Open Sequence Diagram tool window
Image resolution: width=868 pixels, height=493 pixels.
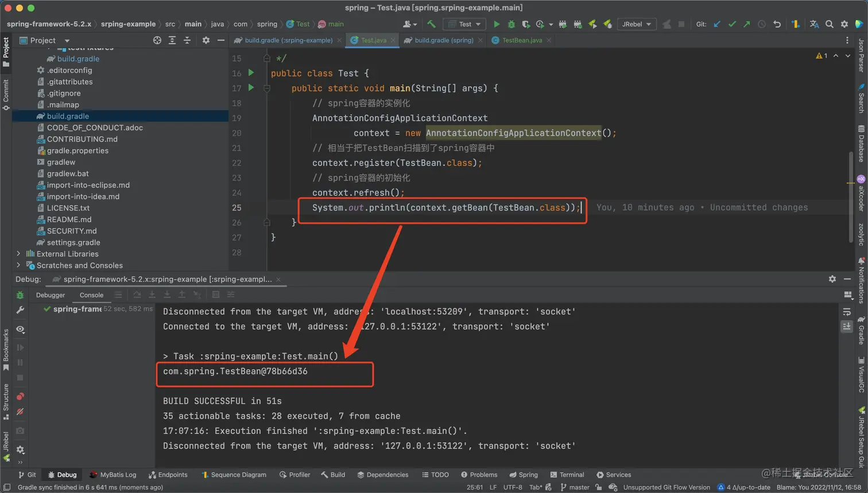[234, 475]
